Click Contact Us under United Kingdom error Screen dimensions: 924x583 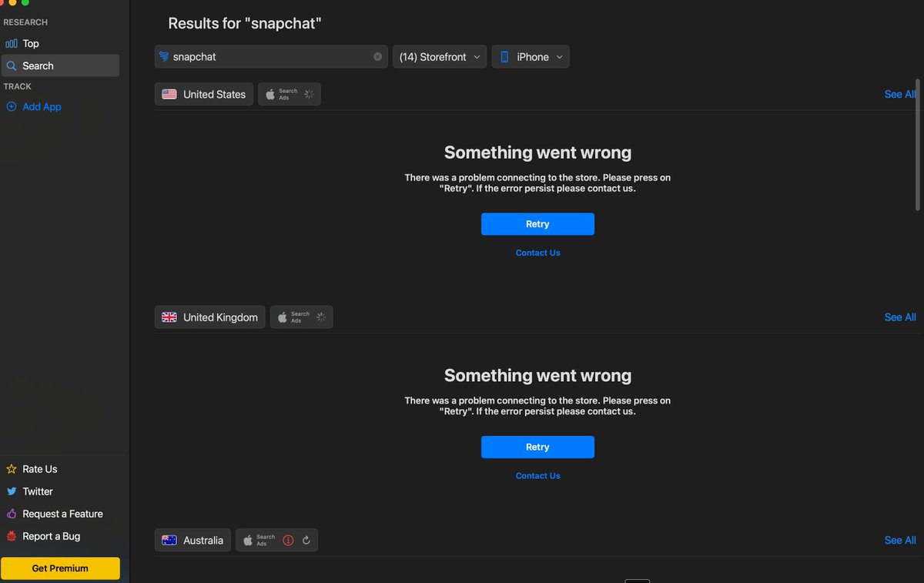(x=537, y=476)
